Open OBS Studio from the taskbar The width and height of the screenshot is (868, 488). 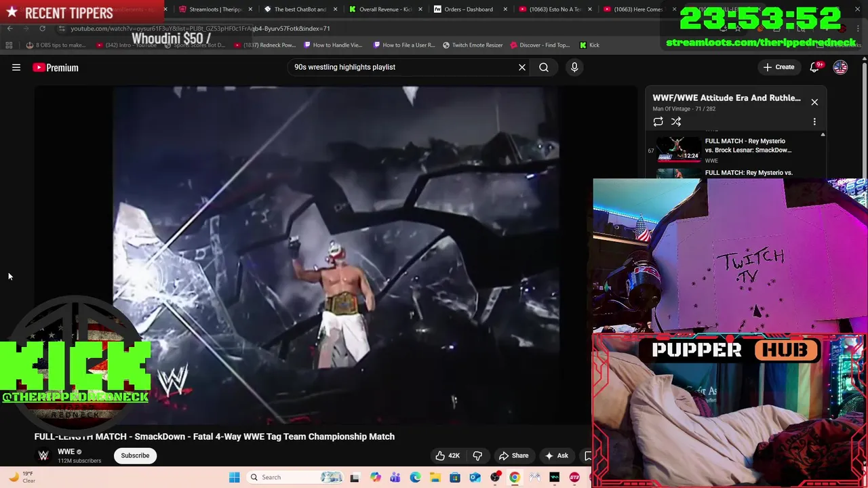pos(495,477)
